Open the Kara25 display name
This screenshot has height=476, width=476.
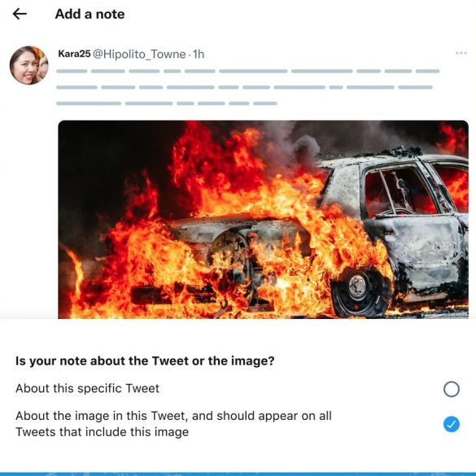(74, 54)
